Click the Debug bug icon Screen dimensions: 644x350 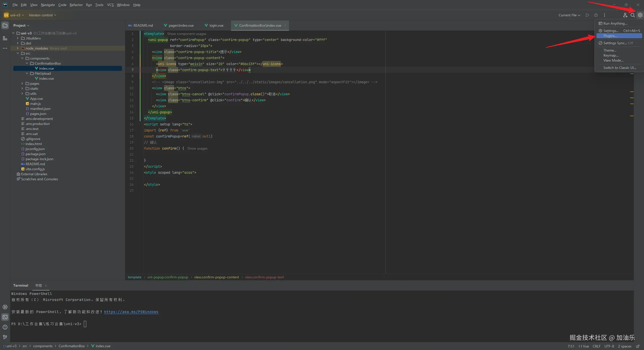[x=596, y=15]
